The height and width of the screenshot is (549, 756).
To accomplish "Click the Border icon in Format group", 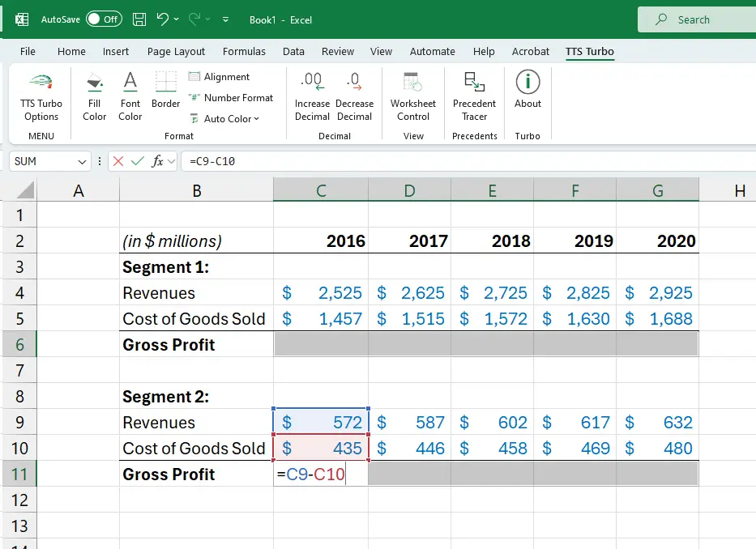I will [165, 91].
